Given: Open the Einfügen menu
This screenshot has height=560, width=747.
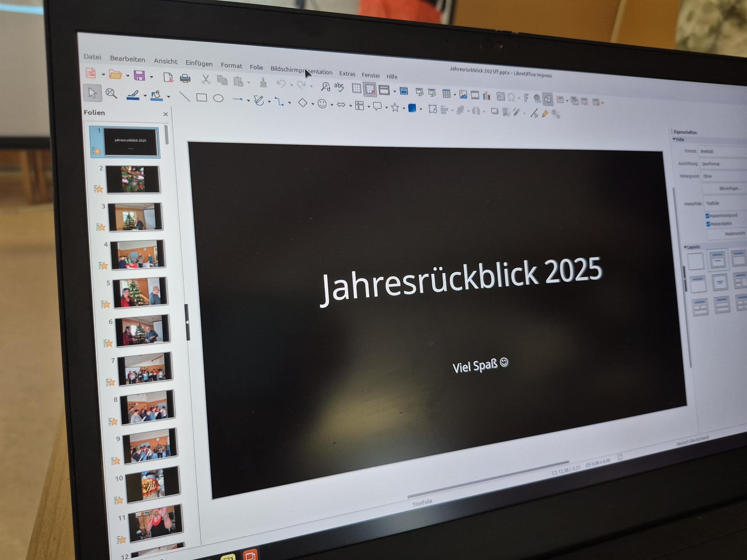Looking at the screenshot, I should click(199, 63).
